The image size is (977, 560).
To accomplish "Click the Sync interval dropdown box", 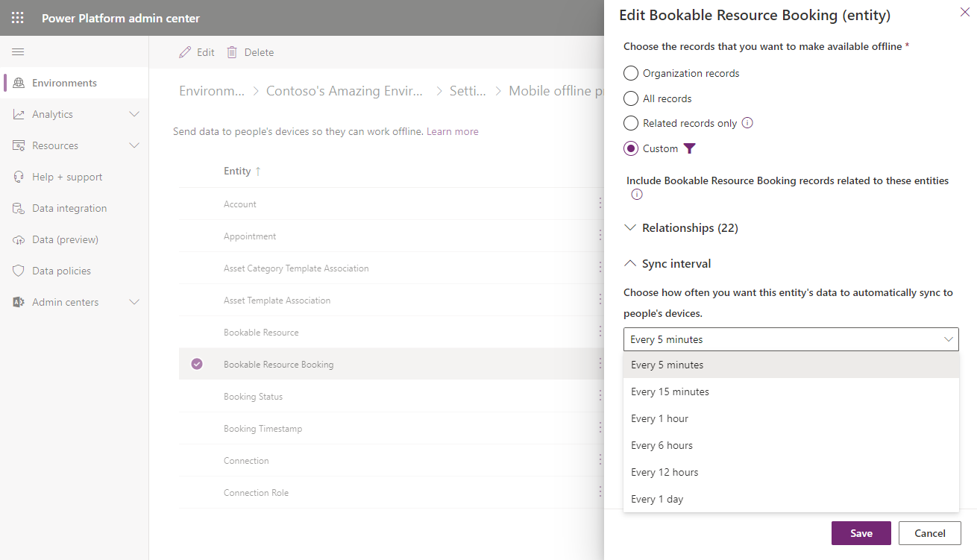I will pos(791,339).
